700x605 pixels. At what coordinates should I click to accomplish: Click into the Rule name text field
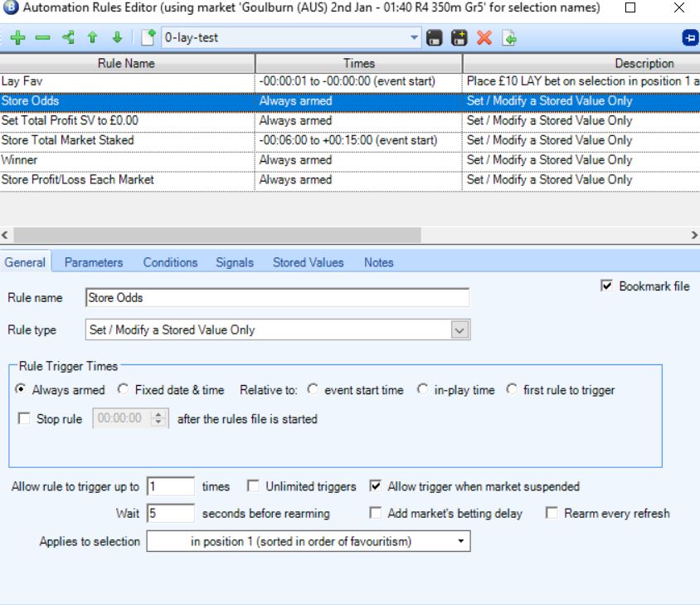tap(277, 298)
